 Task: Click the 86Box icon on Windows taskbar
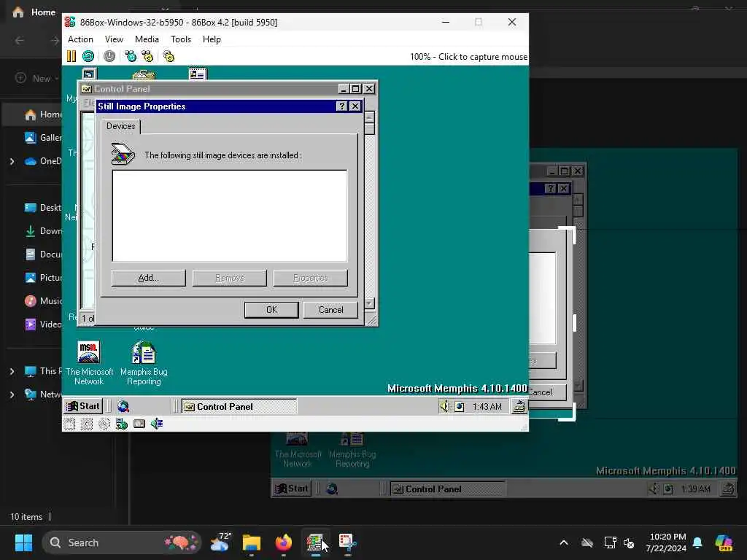pyautogui.click(x=315, y=542)
